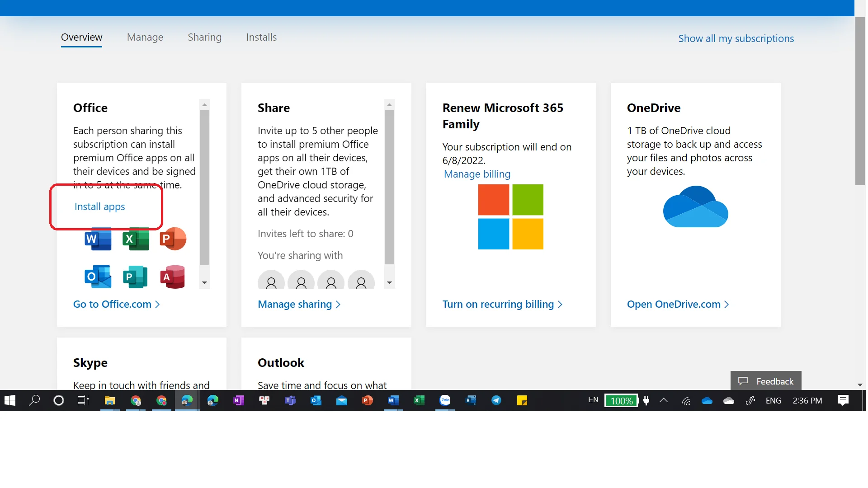Viewport: 868px width, 488px height.
Task: Click the OneDrive cloud image in the OneDrive card
Action: click(x=695, y=207)
